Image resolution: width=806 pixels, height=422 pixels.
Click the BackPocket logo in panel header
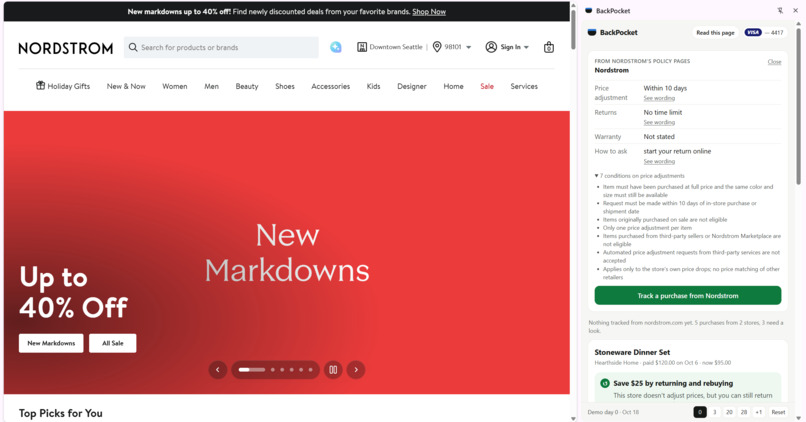coord(592,32)
